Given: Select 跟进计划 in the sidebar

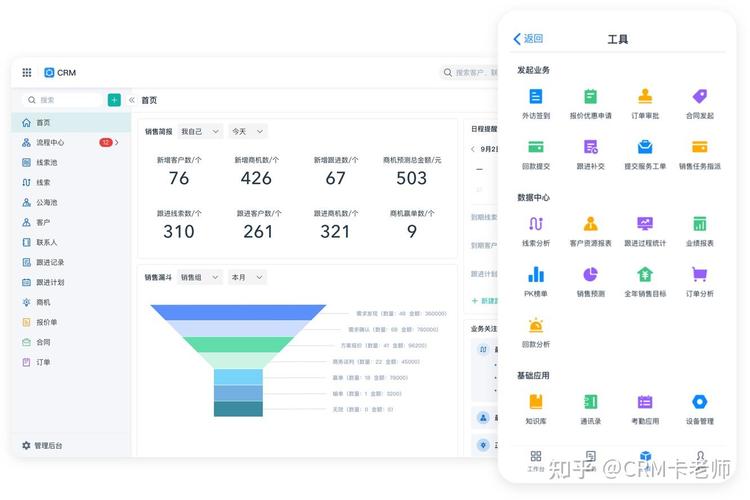Looking at the screenshot, I should (x=71, y=282).
